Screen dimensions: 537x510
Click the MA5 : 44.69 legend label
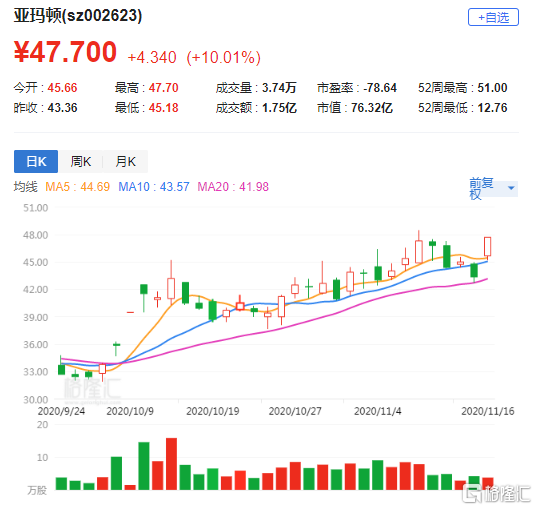[77, 187]
